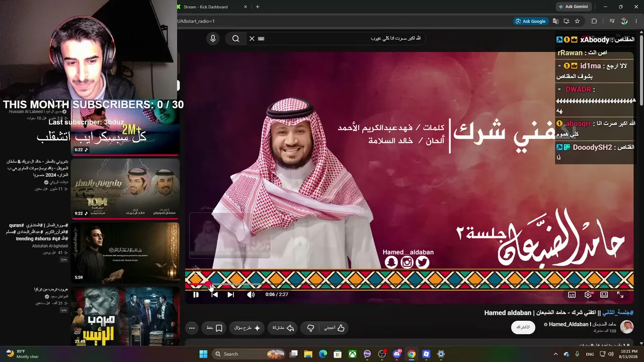Translate this page from the address bar
644x362 pixels.
(555, 21)
